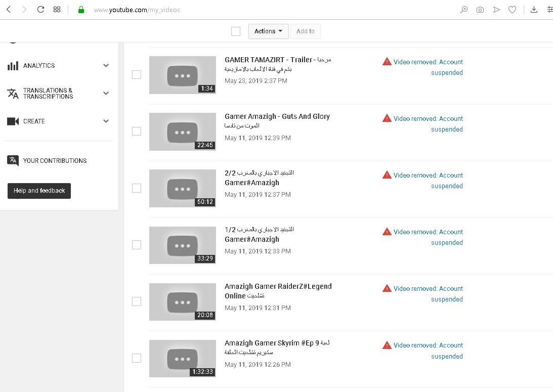The width and height of the screenshot is (553, 392).
Task: Expand the Analytics section chevron
Action: 106,66
